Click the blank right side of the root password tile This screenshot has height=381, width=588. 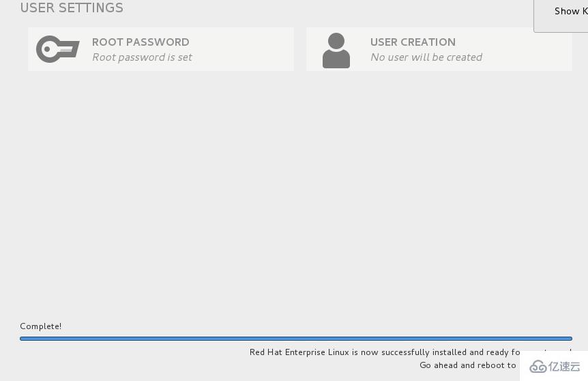pyautogui.click(x=252, y=49)
